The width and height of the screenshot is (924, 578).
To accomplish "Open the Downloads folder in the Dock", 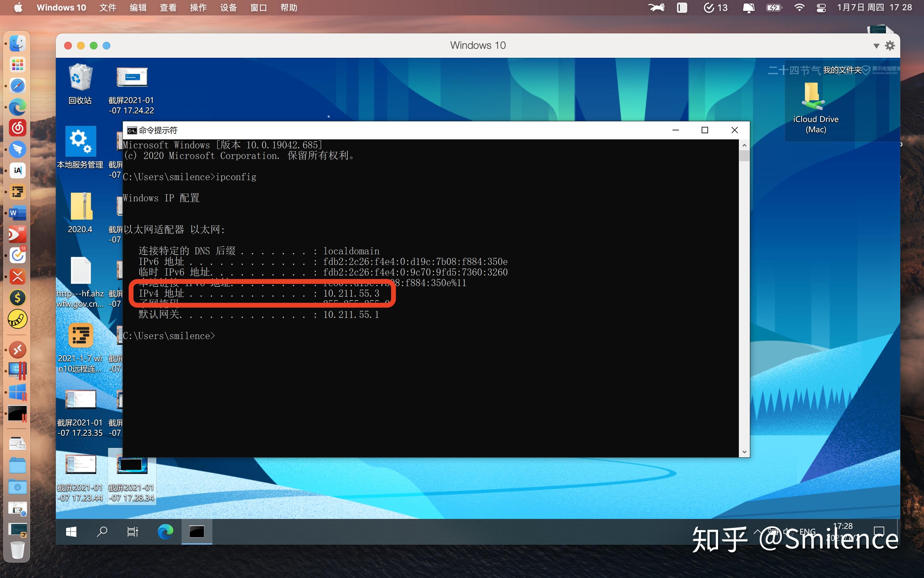I will pyautogui.click(x=18, y=487).
